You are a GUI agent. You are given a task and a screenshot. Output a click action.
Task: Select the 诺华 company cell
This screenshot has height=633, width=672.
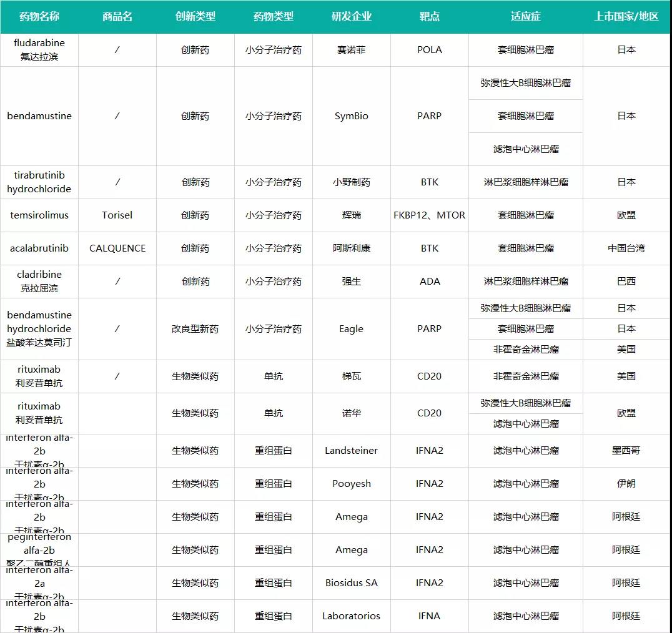tap(352, 413)
